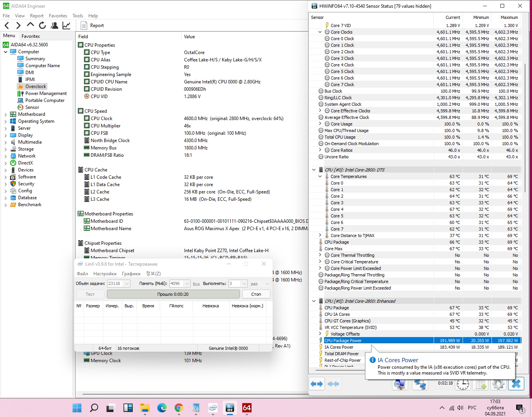The height and width of the screenshot is (417, 532).
Task: Switch to Favorites tab in AIDA64 sidebar
Action: [30, 36]
